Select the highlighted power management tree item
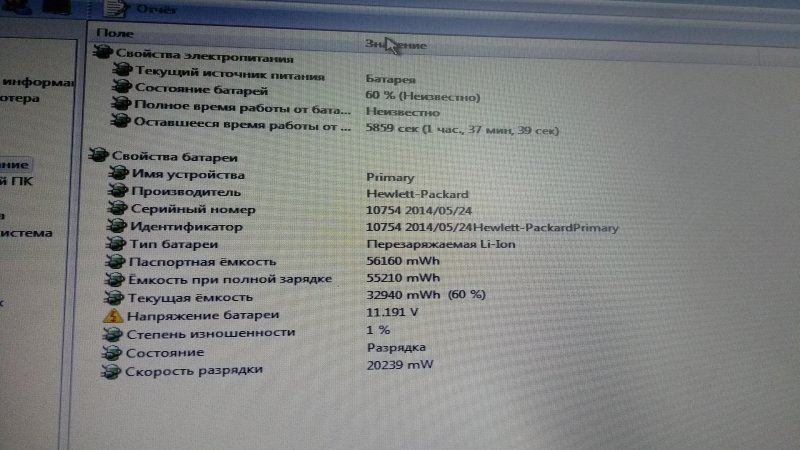Image resolution: width=800 pixels, height=450 pixels. tap(14, 163)
